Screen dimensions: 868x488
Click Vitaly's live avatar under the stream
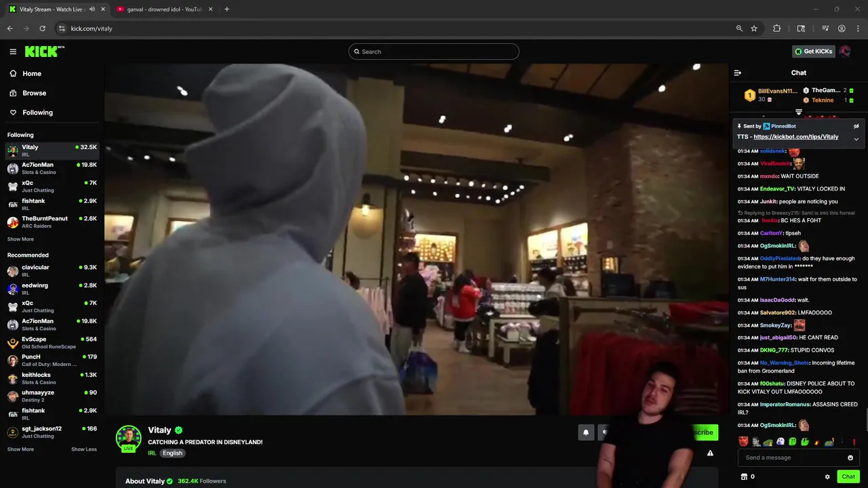tap(128, 439)
